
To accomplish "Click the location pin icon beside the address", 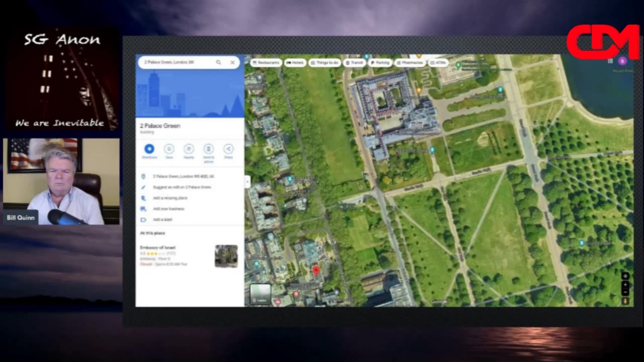I will pos(143,176).
